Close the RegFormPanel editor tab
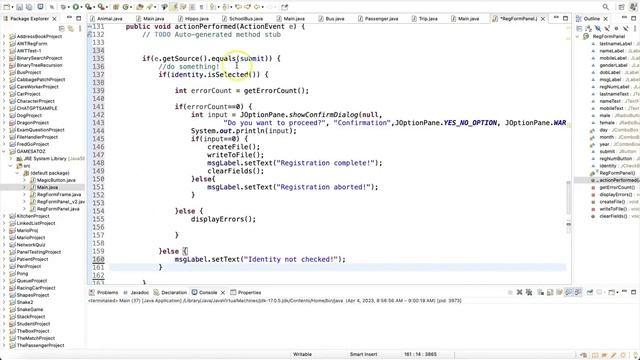Screen dimensions: 640x360 click(x=543, y=19)
